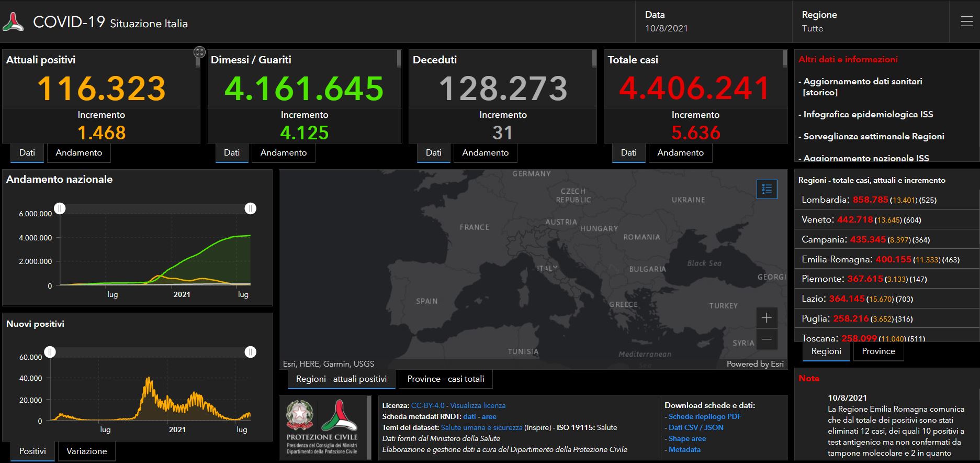Viewport: 980px width, 463px height.
Task: Click the Protezione Civile logo
Action: (339, 417)
